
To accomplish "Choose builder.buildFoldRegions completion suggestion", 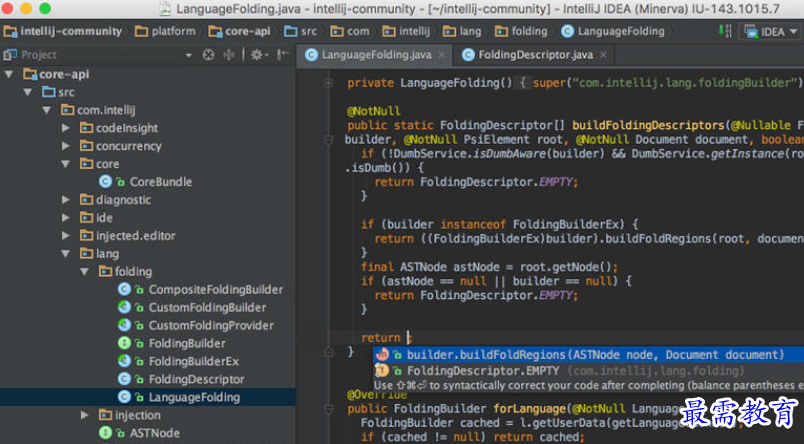I will tap(588, 355).
